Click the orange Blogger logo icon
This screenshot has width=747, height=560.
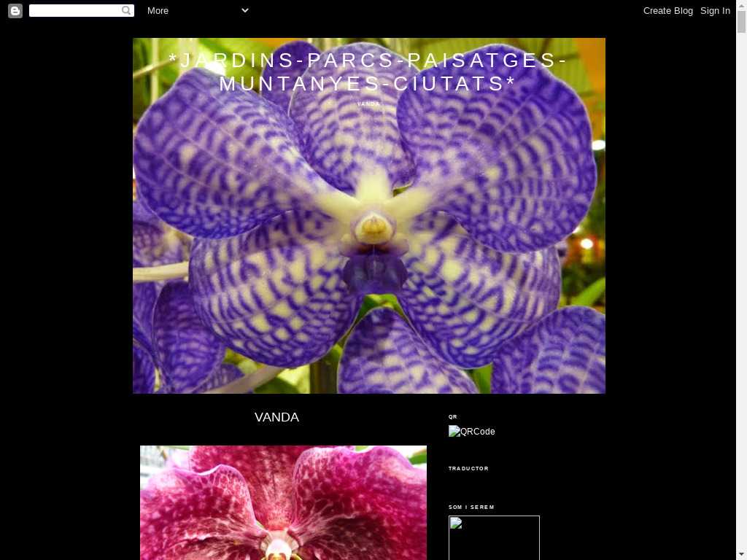pos(15,11)
